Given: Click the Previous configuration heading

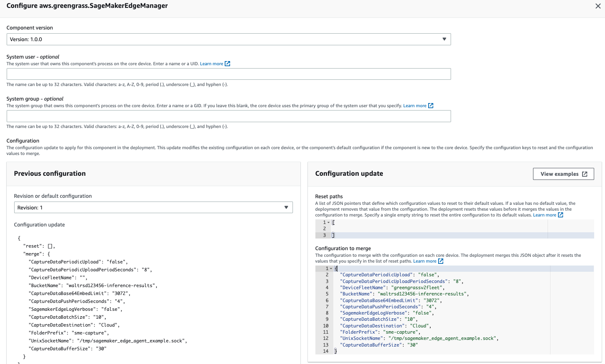Looking at the screenshot, I should click(50, 174).
